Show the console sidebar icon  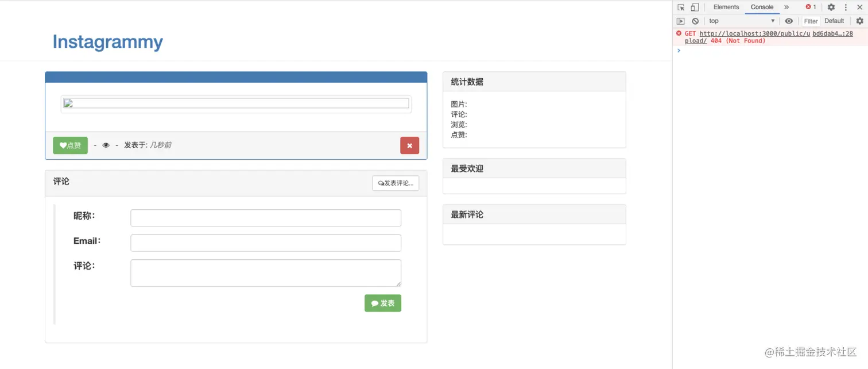681,21
